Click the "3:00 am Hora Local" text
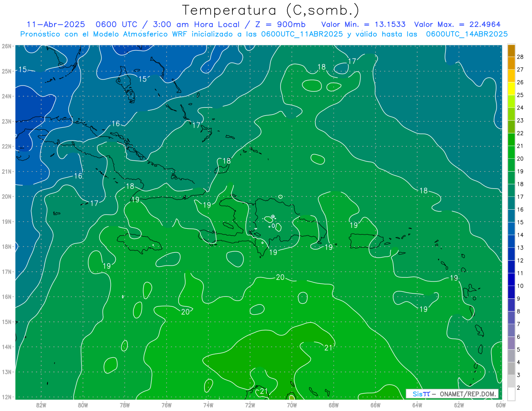 point(197,24)
